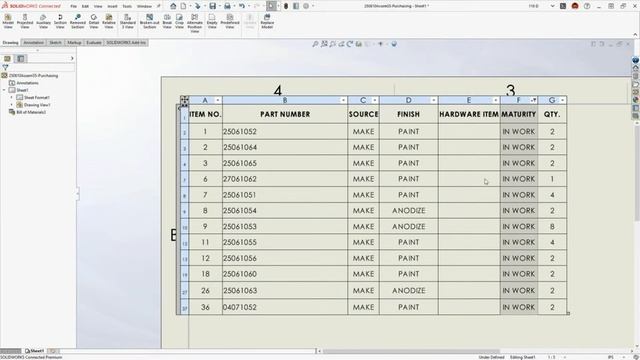Print the drawing sheet
The height and width of the screenshot is (360, 640).
tap(227, 6)
